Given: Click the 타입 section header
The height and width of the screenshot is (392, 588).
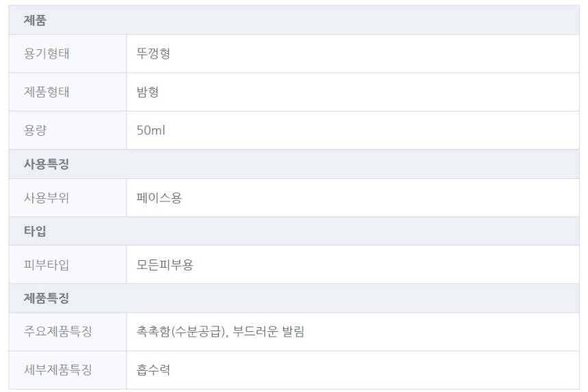Looking at the screenshot, I should [x=35, y=232].
